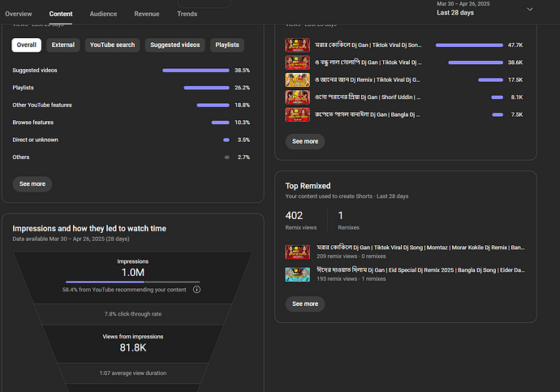
Task: Click the Browse features row
Action: 131,123
